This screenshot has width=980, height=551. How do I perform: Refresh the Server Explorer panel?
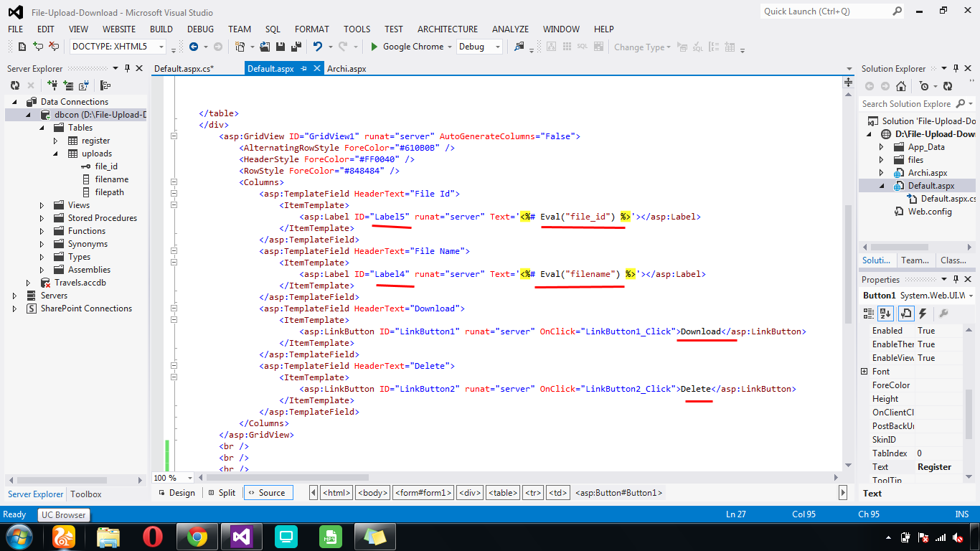(14, 85)
